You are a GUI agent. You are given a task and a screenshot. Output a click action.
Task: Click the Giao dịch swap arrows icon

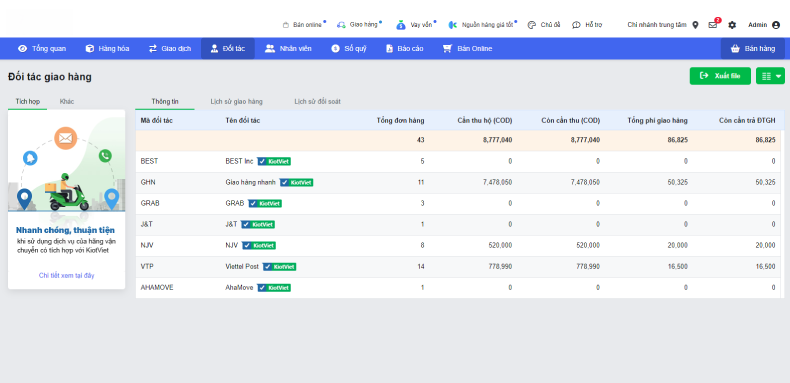153,49
